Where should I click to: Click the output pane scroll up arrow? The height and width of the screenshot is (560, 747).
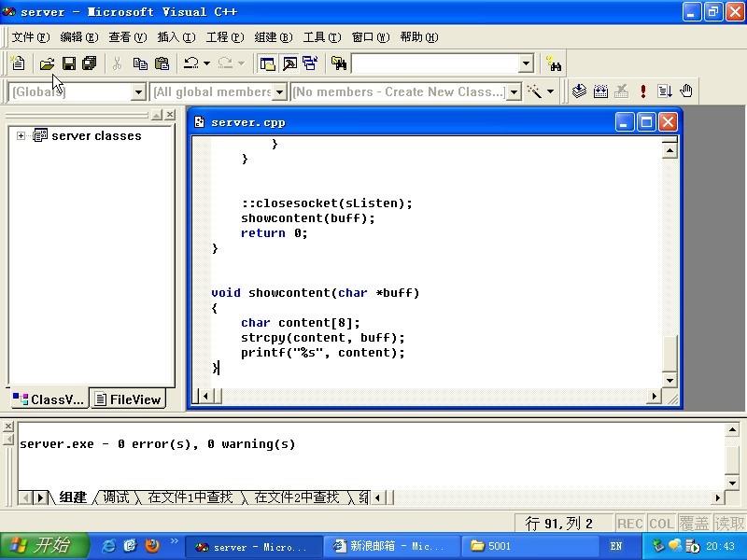[x=732, y=430]
